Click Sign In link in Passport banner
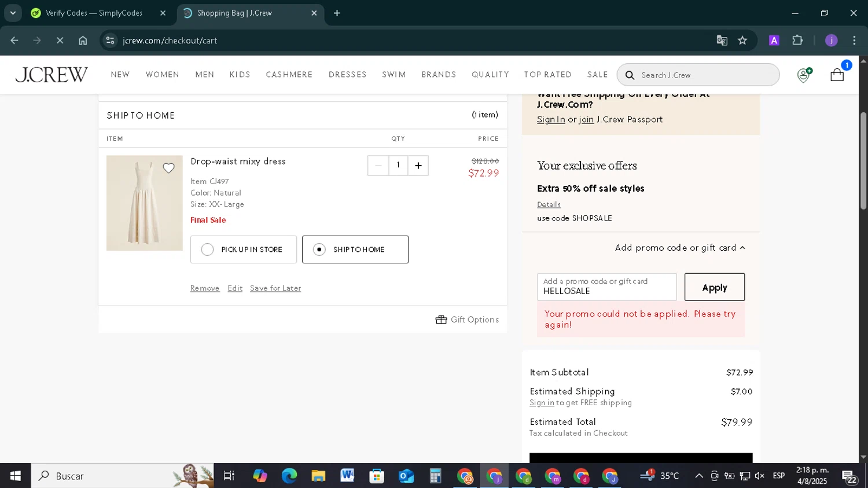 point(551,119)
